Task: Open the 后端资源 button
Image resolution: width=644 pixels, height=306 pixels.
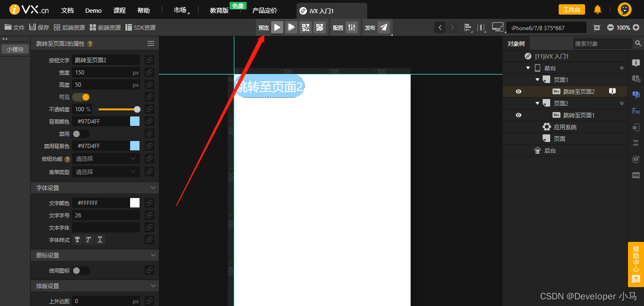Action: pyautogui.click(x=69, y=27)
